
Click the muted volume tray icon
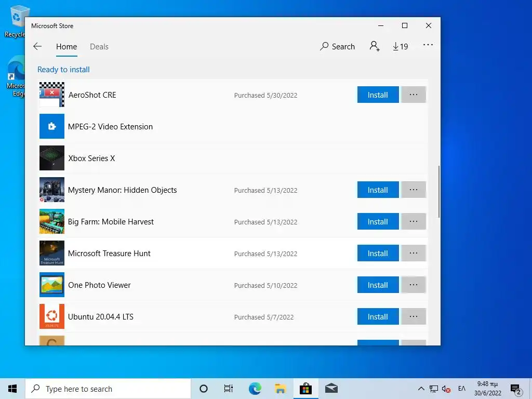(x=446, y=389)
